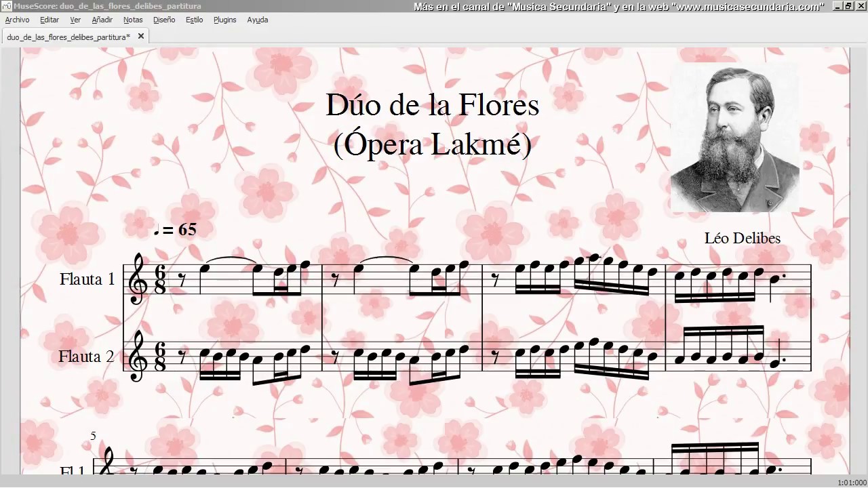Open the Notas menu
The width and height of the screenshot is (868, 488).
133,20
